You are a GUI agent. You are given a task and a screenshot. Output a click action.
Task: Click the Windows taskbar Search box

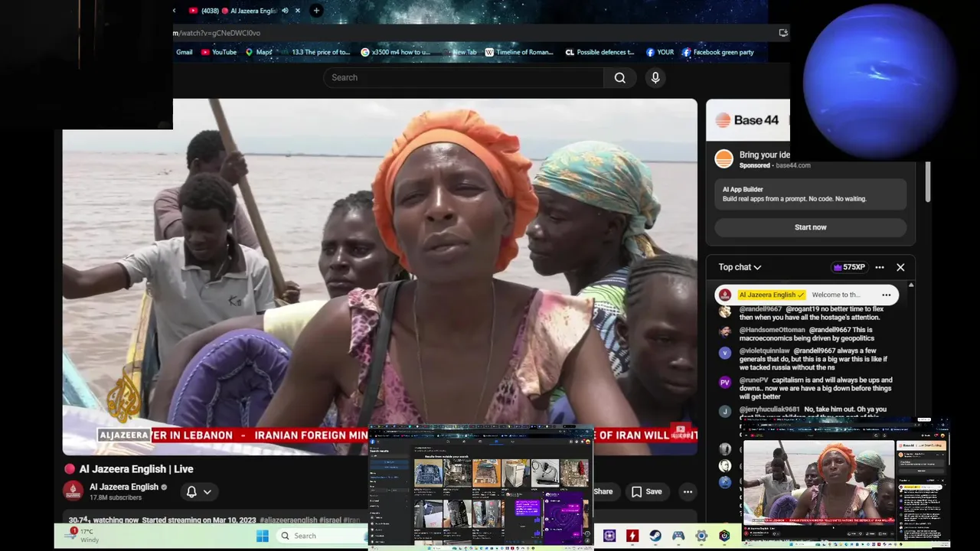click(322, 536)
